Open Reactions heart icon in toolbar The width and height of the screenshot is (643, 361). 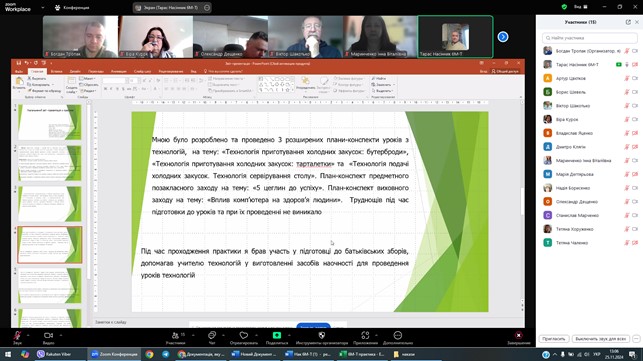(x=244, y=336)
